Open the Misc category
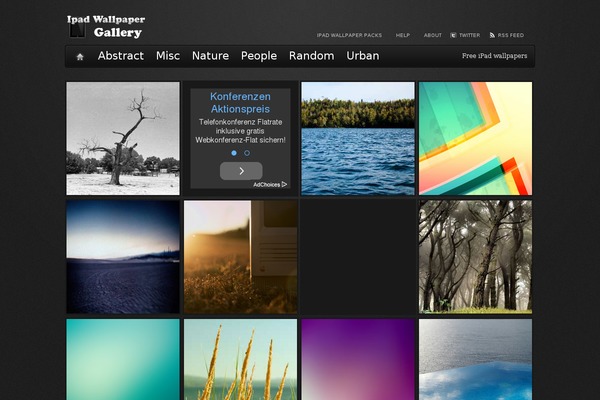The height and width of the screenshot is (400, 600). point(168,56)
